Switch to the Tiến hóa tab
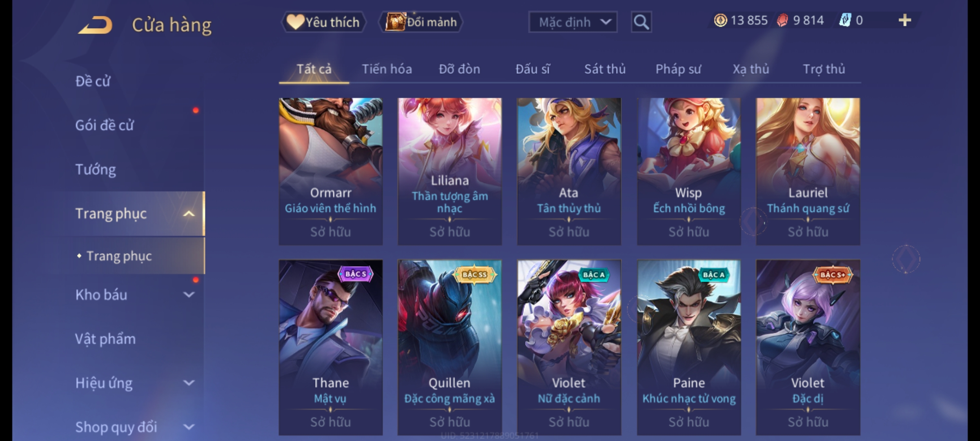 [387, 69]
